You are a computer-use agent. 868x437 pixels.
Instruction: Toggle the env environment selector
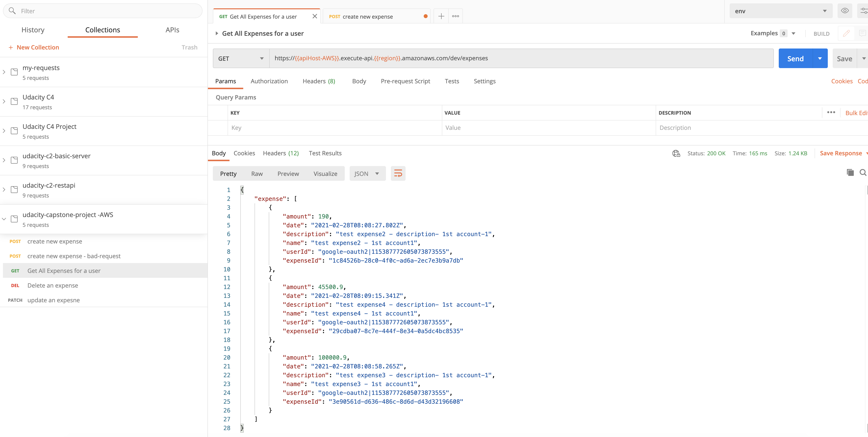(780, 10)
